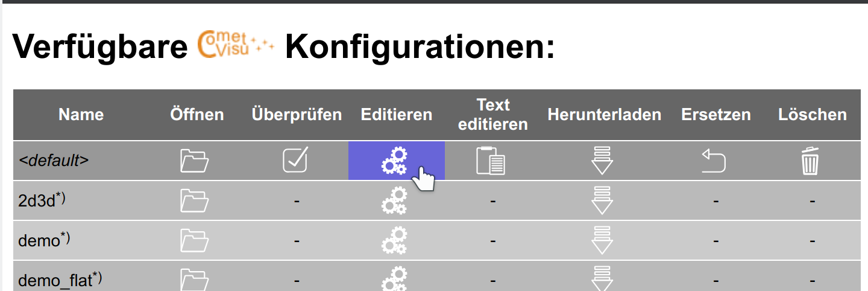Edit the demo_flat configuration gears icon
868x291 pixels.
[395, 280]
